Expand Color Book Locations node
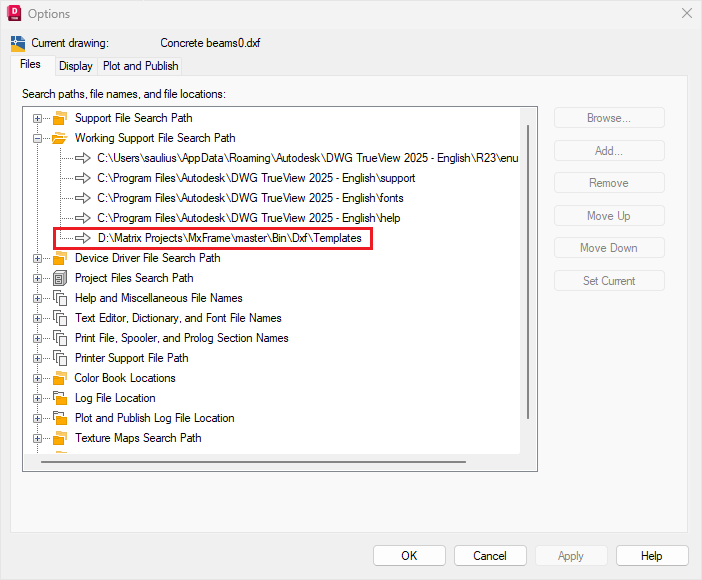The image size is (702, 580). (x=37, y=379)
